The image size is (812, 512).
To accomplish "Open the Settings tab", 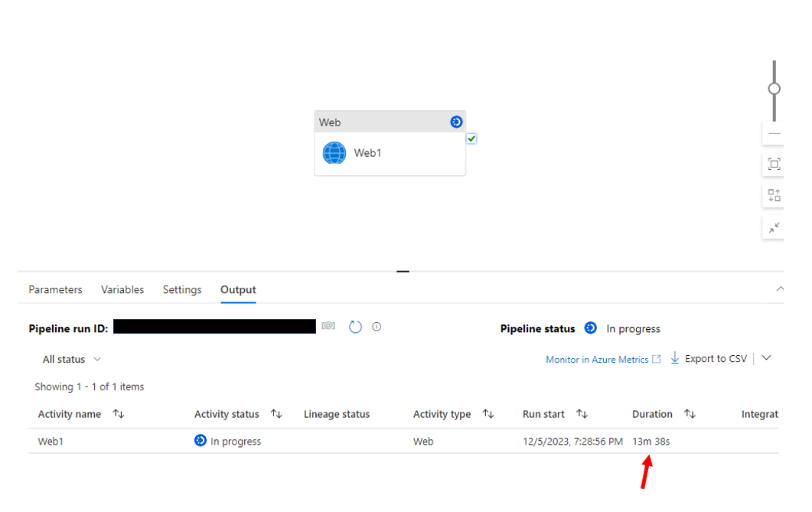I will pyautogui.click(x=181, y=289).
